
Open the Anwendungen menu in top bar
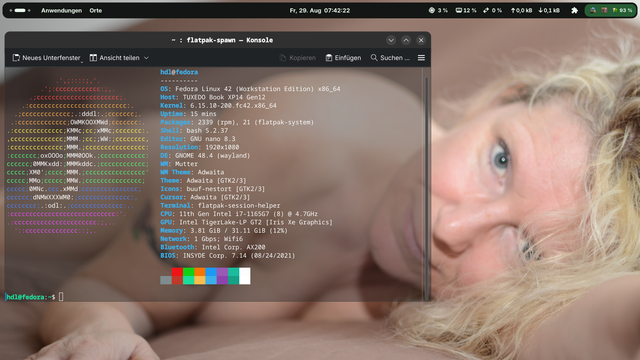pyautogui.click(x=61, y=11)
